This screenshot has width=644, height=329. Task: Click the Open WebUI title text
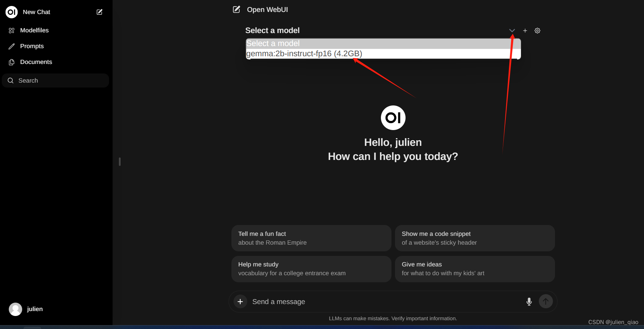(x=267, y=9)
